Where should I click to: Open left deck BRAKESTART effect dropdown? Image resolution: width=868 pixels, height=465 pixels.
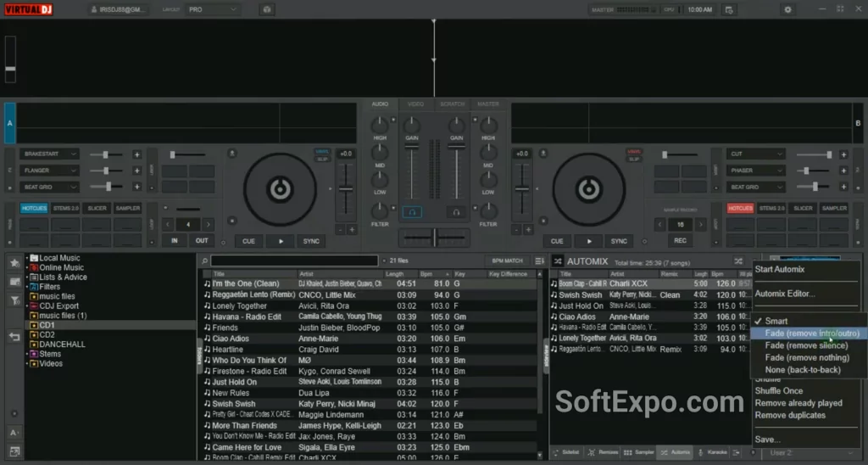(48, 154)
